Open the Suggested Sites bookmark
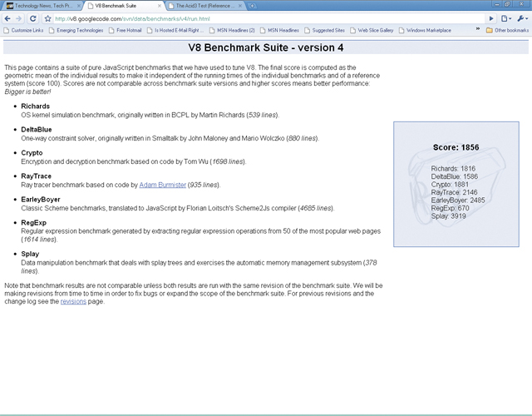Viewport: 532px width, 416px height. (x=325, y=30)
